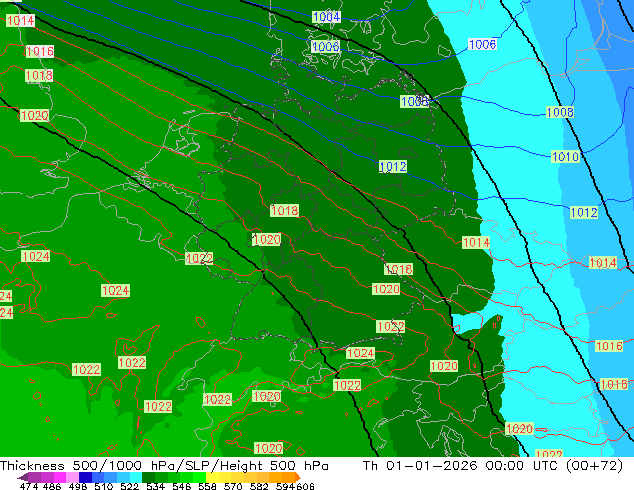Click the orange arrow end of legend
634x490 pixels.
[298, 477]
